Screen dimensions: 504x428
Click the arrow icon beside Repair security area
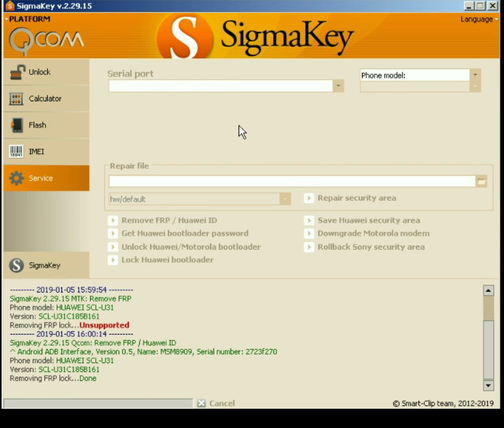point(309,198)
